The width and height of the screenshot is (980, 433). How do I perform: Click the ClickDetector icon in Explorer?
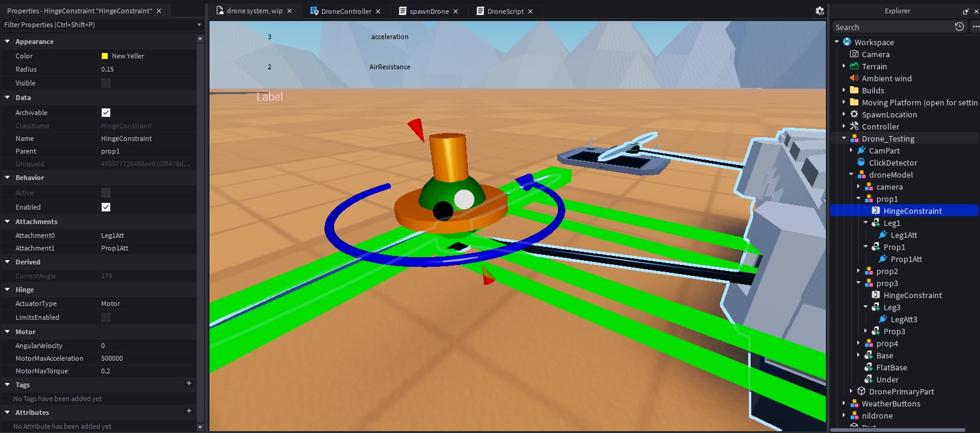click(x=861, y=163)
